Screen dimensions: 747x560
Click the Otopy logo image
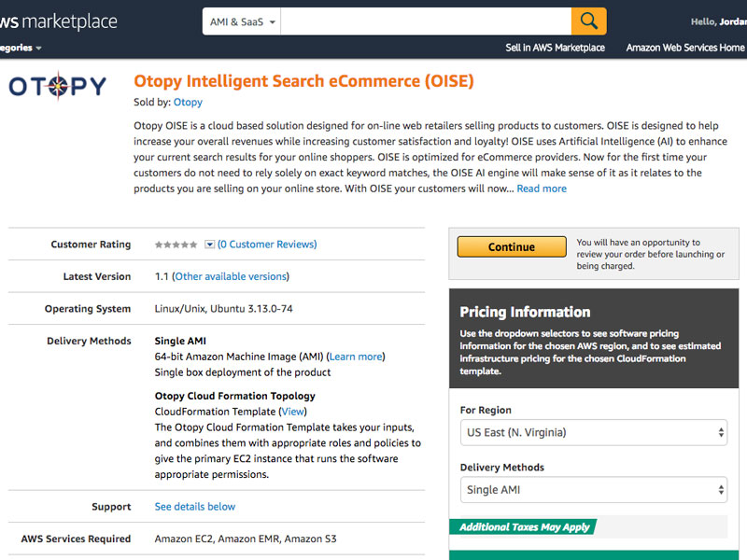click(x=58, y=86)
